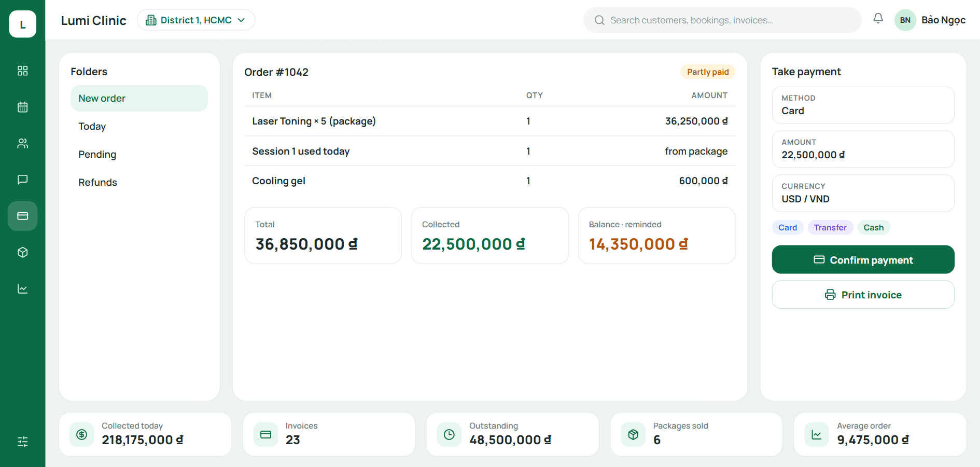Open the reports chart icon in sidebar
This screenshot has height=467, width=980.
point(22,289)
